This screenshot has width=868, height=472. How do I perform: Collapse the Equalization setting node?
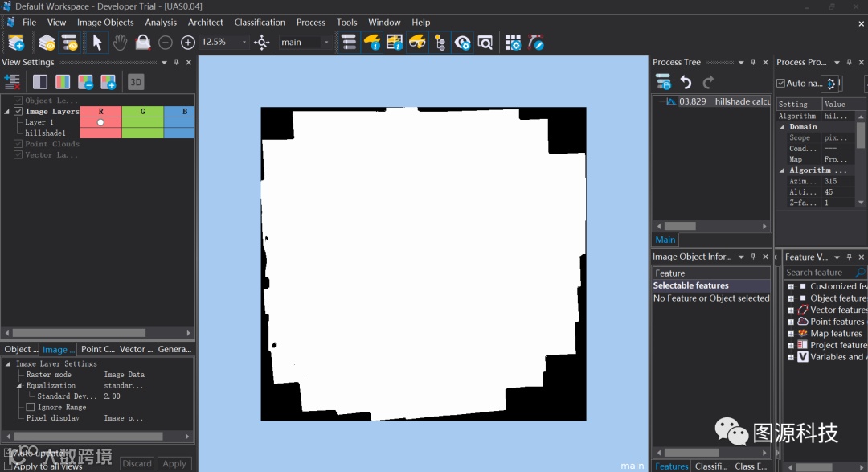pos(18,386)
